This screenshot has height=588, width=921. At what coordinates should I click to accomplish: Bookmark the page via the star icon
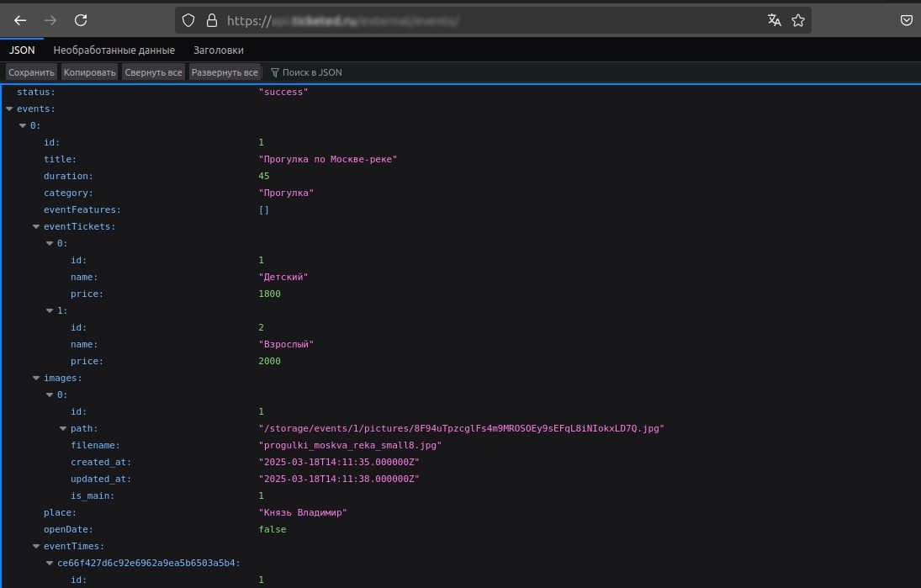pos(797,19)
